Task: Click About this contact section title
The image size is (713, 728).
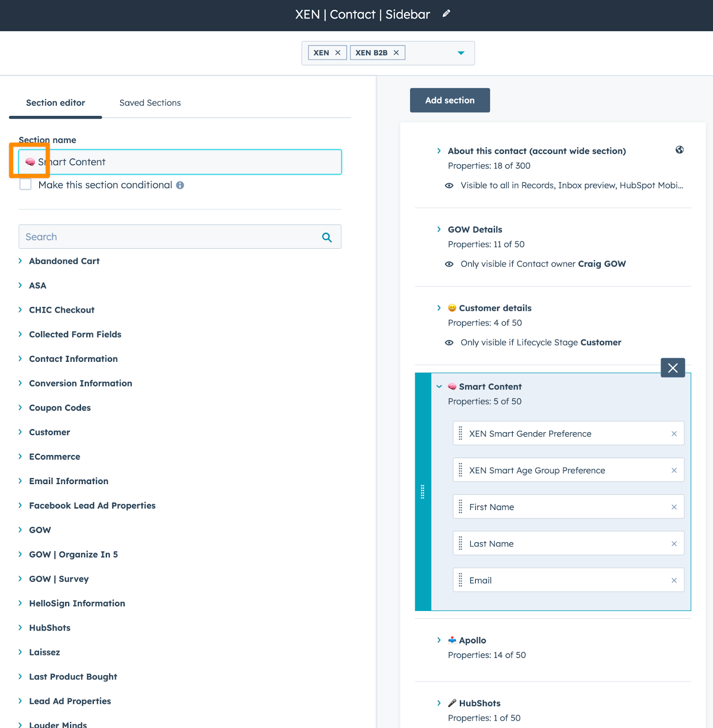Action: click(x=537, y=151)
